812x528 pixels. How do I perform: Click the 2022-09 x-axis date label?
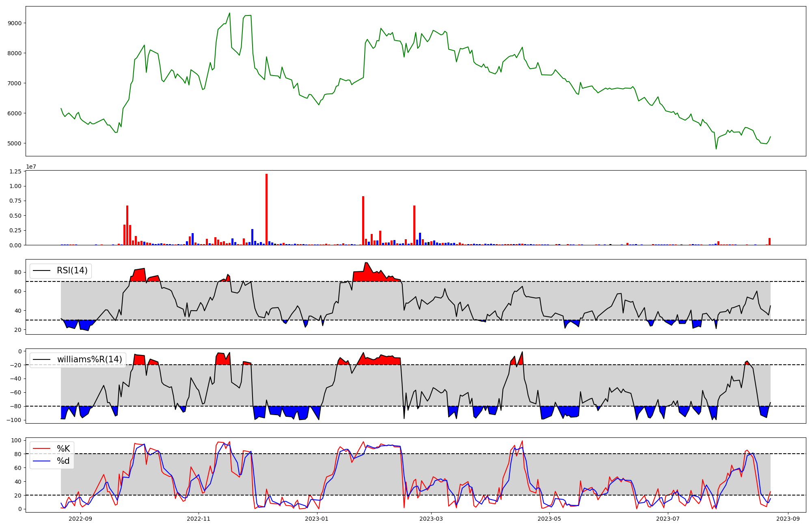tap(80, 519)
